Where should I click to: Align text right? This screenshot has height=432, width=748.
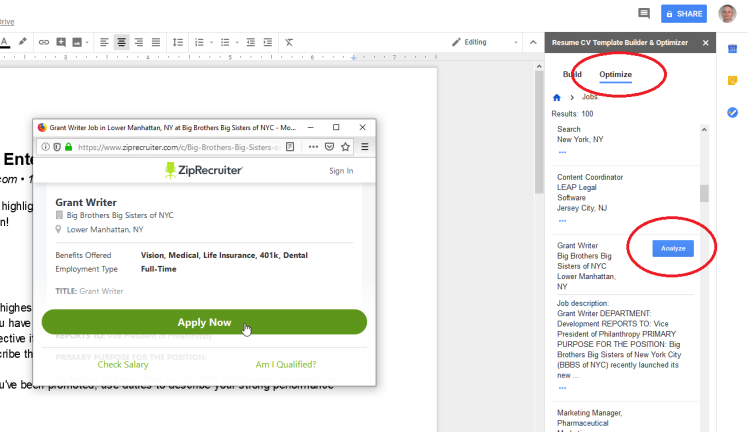click(x=138, y=42)
